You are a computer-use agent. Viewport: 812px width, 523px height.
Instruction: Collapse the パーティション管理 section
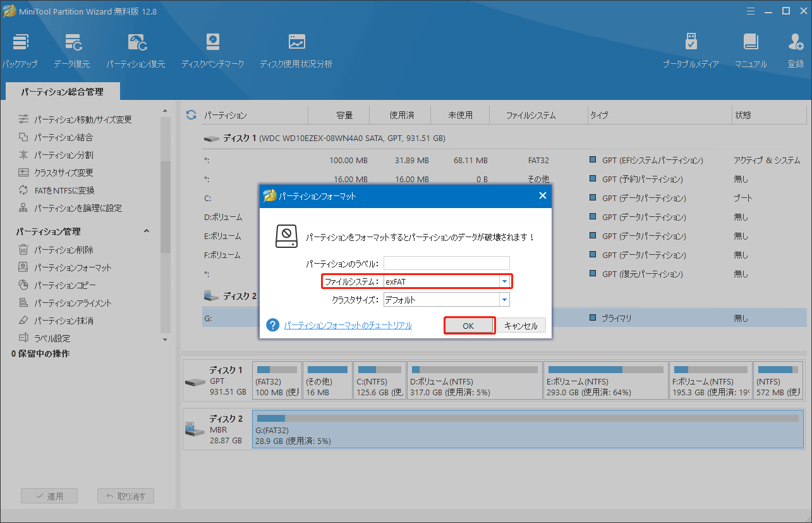(147, 231)
